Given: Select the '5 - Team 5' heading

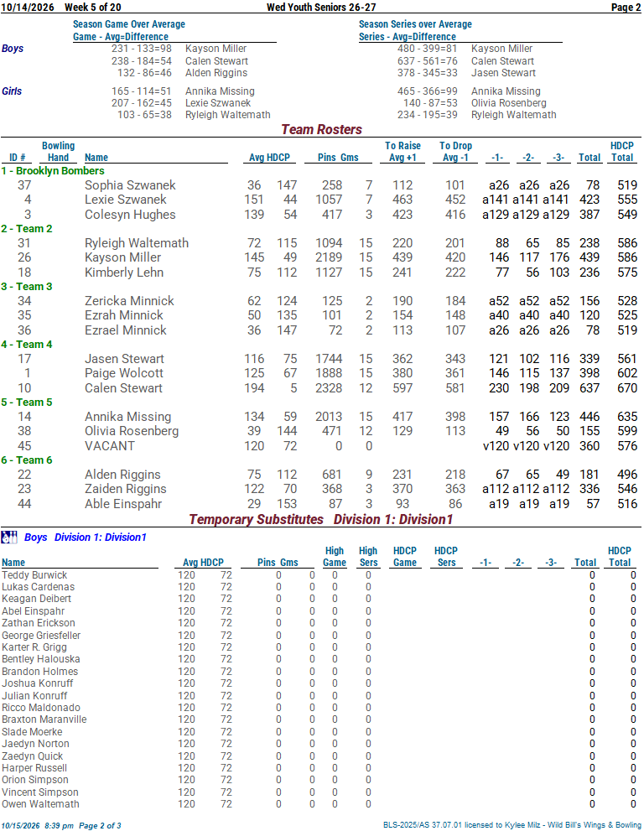Looking at the screenshot, I should pyautogui.click(x=27, y=402).
